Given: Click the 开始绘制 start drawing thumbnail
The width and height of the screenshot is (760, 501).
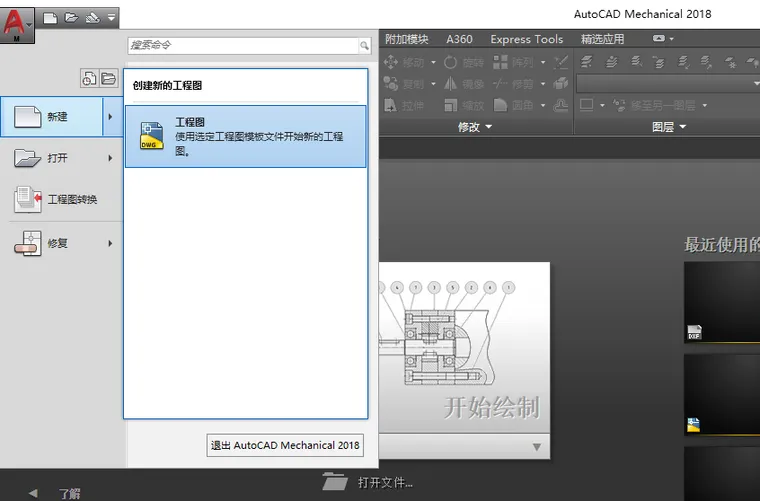Looking at the screenshot, I should tap(464, 348).
